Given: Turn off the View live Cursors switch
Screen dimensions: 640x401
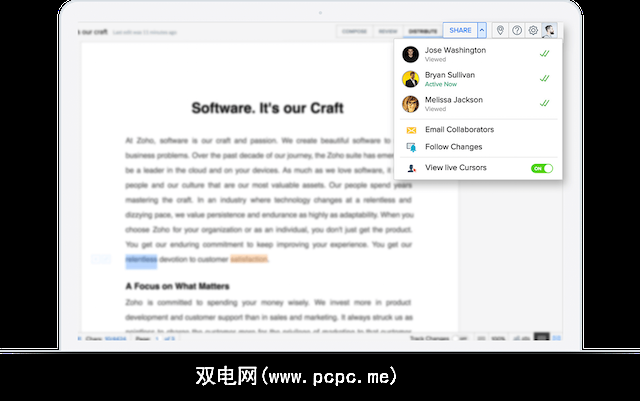Looking at the screenshot, I should (542, 168).
